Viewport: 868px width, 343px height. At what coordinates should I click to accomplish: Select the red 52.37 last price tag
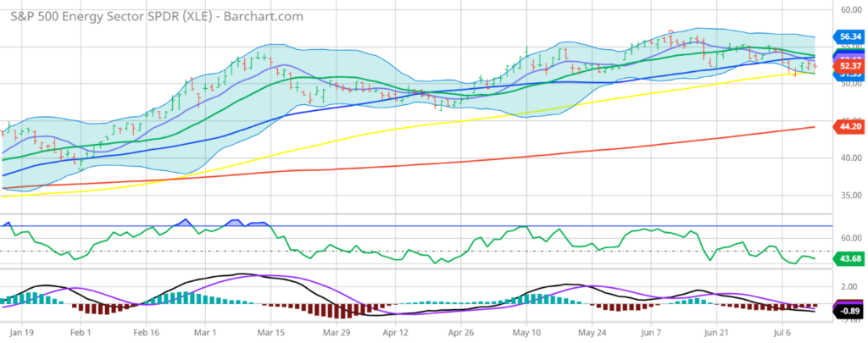pos(848,66)
